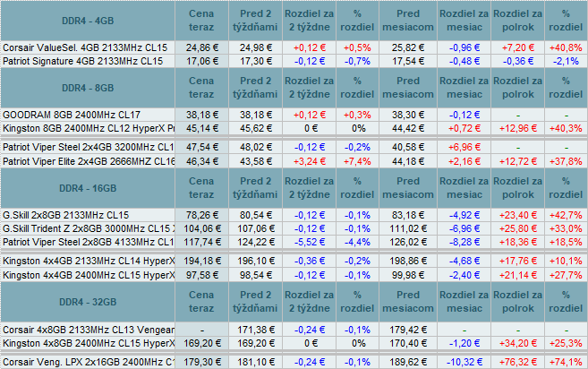Select current price 45,14 € for Kingston 8GB
The height and width of the screenshot is (369, 588).
pos(202,128)
